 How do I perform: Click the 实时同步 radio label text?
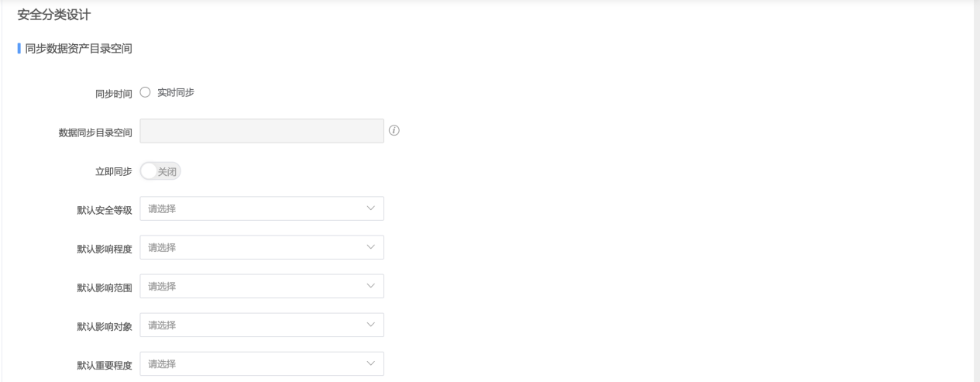tap(176, 92)
